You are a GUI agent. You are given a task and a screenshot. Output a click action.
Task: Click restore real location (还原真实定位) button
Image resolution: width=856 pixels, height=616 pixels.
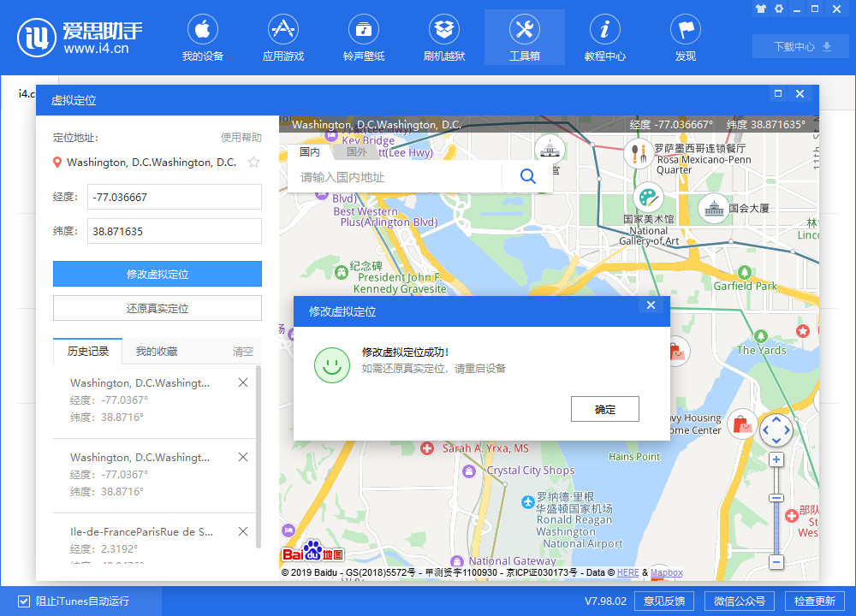158,308
